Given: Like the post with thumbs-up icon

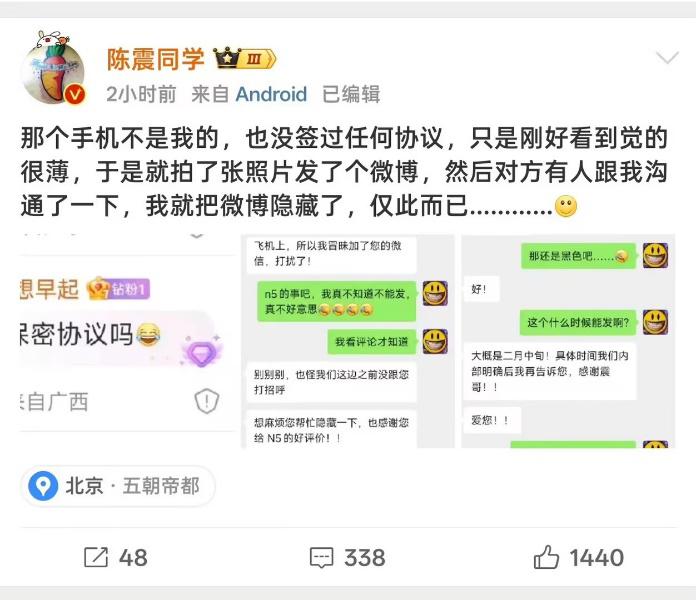Looking at the screenshot, I should 546,557.
